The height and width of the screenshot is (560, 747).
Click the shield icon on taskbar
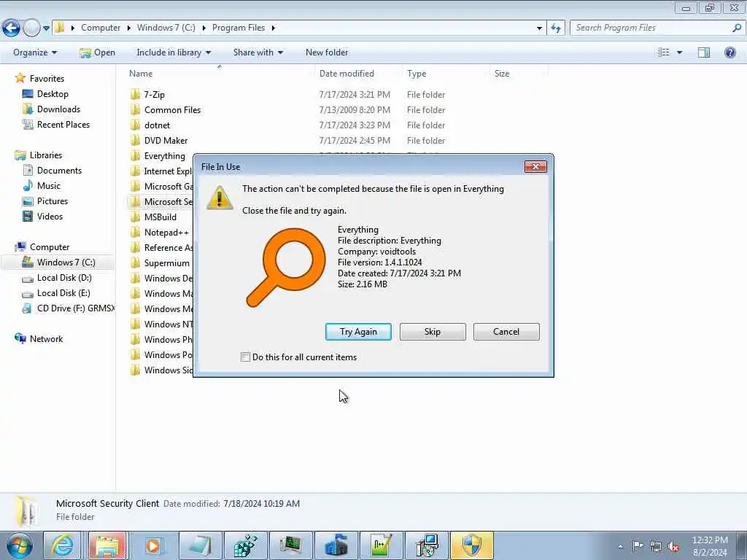point(472,545)
